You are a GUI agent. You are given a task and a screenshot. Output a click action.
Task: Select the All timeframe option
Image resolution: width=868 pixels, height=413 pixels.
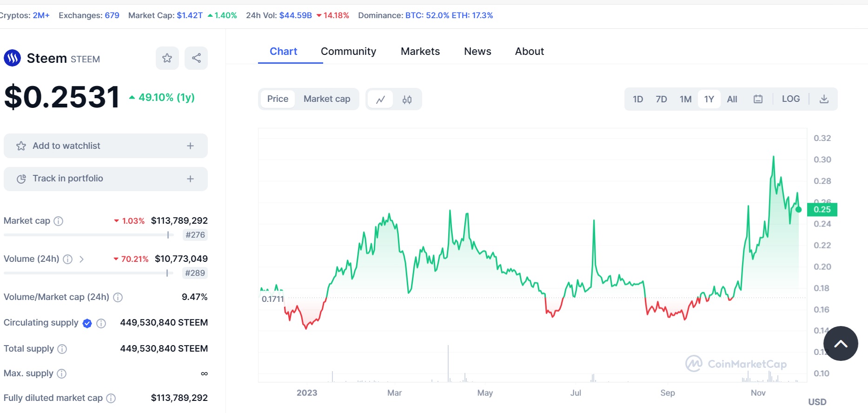point(732,99)
